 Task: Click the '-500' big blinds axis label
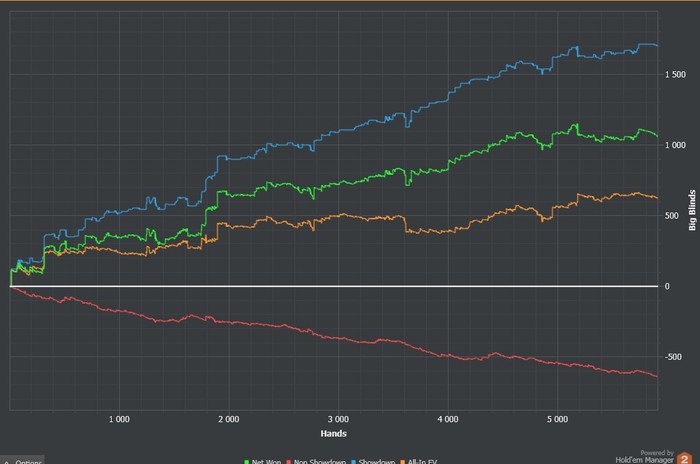[673, 357]
